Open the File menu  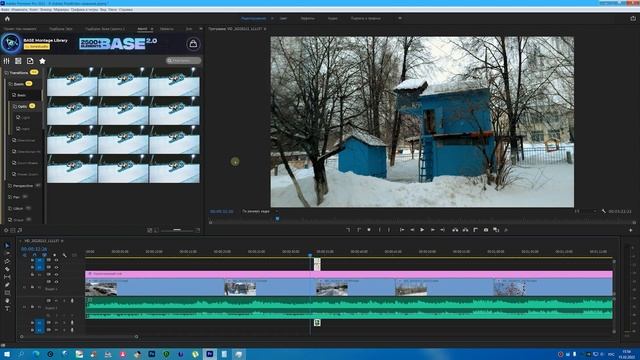coord(5,9)
